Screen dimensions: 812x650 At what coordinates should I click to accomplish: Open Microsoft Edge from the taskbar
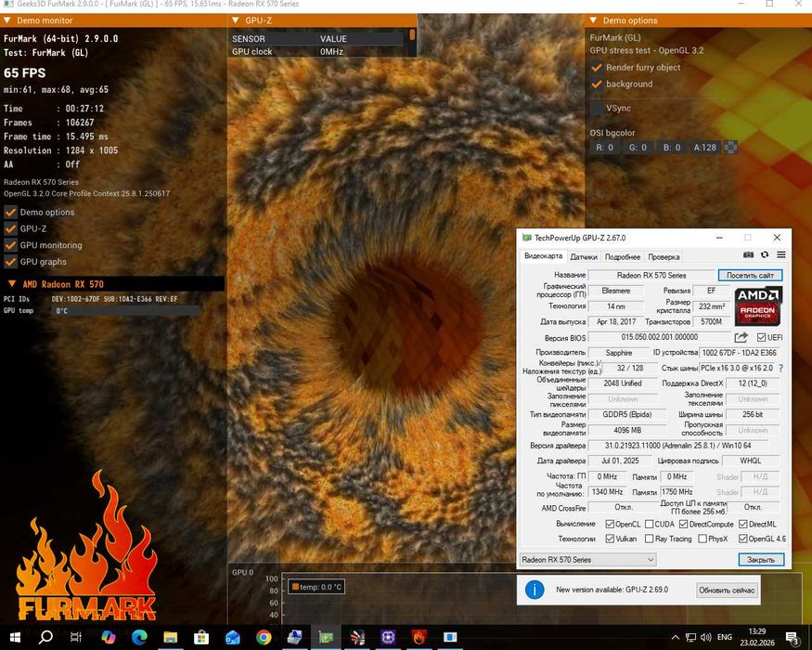click(139, 636)
